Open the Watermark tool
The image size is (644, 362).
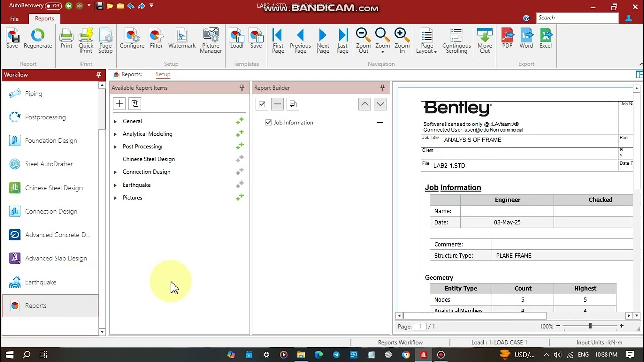click(182, 39)
